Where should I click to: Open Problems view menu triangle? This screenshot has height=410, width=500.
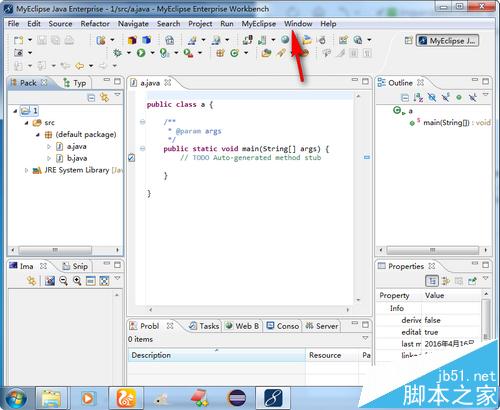pos(365,338)
